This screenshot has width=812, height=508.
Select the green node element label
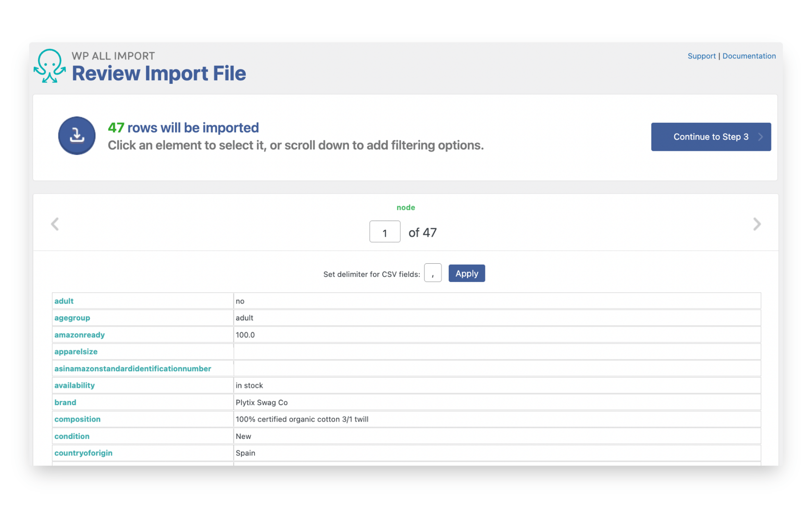406,207
